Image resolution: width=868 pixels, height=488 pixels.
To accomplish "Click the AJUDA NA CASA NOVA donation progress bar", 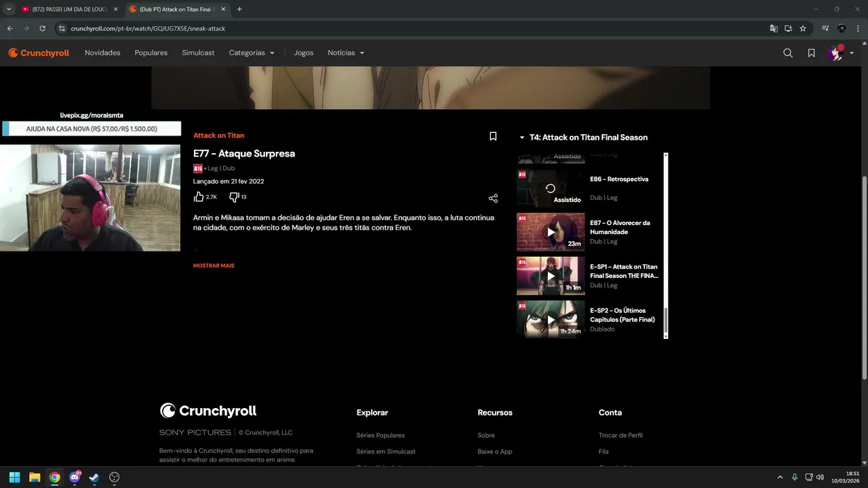I will pyautogui.click(x=92, y=129).
